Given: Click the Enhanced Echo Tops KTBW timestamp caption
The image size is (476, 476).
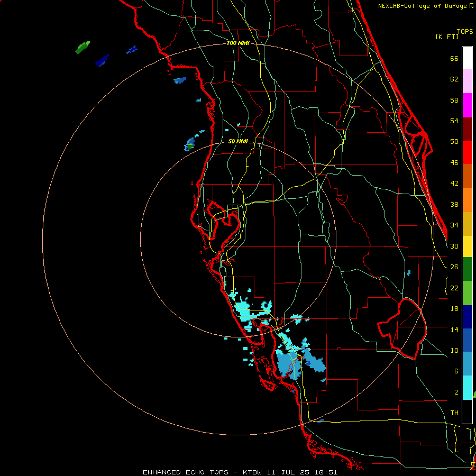Looking at the screenshot, I should [x=240, y=472].
